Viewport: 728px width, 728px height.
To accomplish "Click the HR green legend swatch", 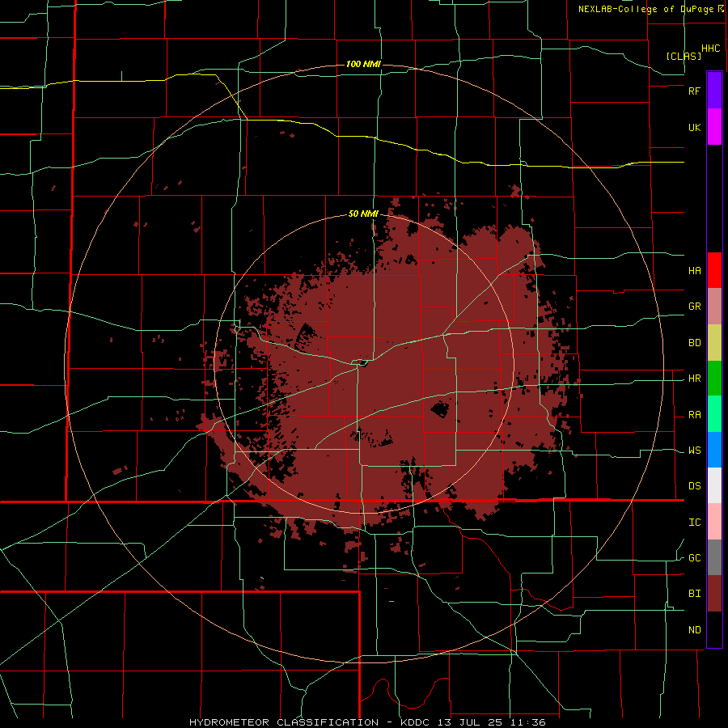I will [x=714, y=379].
